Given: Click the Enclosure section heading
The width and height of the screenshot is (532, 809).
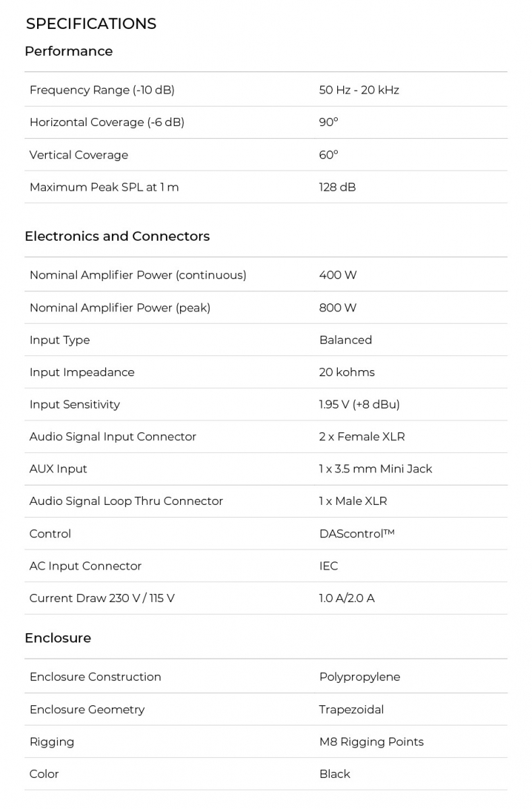Looking at the screenshot, I should (x=58, y=638).
